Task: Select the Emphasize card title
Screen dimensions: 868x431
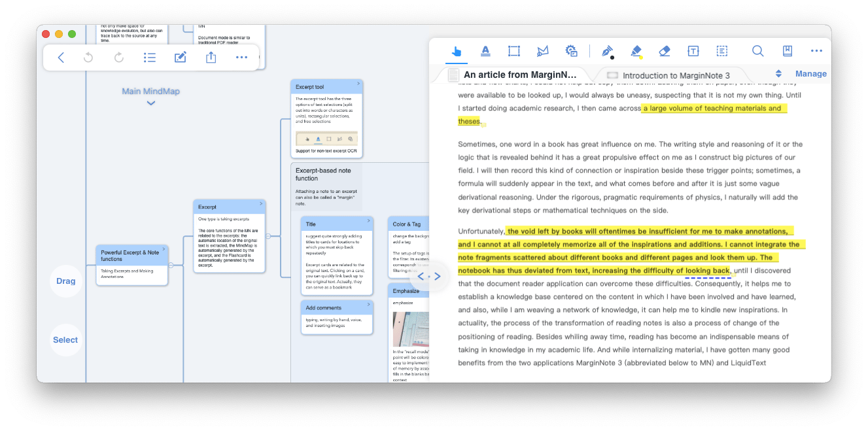Action: [x=406, y=291]
